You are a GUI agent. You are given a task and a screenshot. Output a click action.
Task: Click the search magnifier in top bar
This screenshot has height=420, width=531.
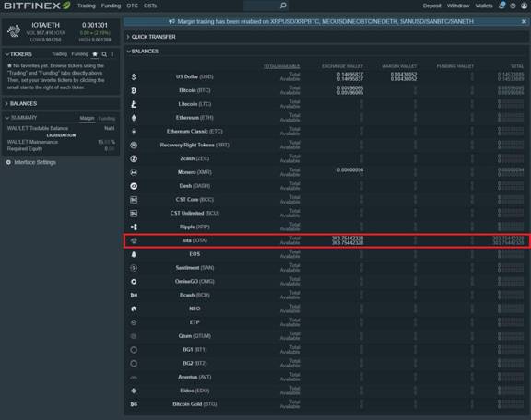coord(283,6)
